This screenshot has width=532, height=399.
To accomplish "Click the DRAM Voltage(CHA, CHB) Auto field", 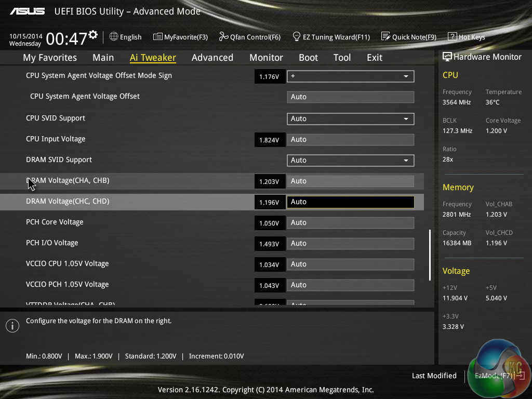I will point(351,181).
